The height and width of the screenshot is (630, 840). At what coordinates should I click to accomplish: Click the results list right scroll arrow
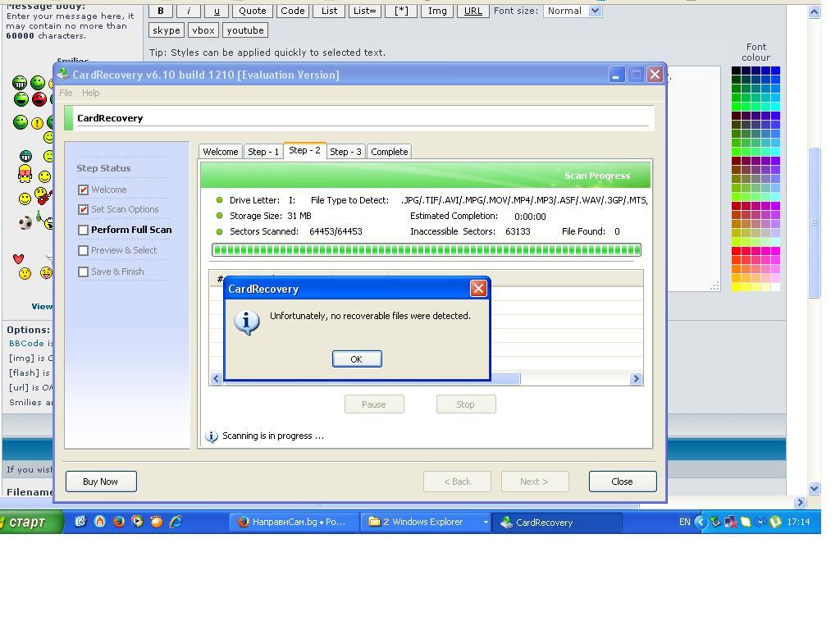click(636, 378)
